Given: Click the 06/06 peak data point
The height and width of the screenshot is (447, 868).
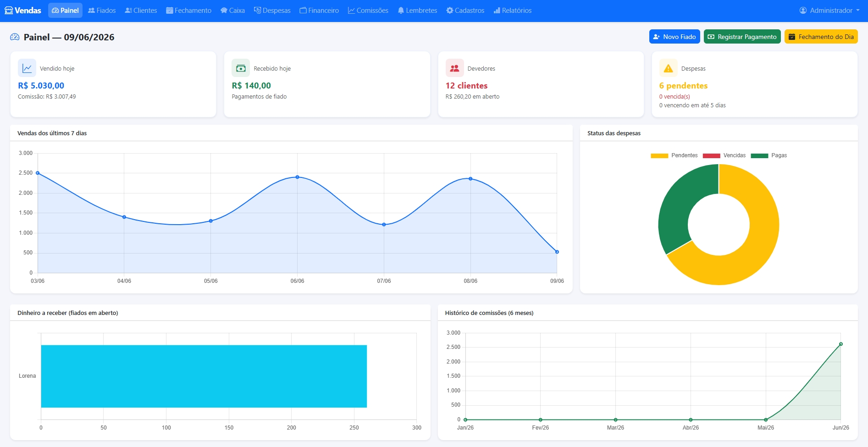Looking at the screenshot, I should pyautogui.click(x=297, y=177).
